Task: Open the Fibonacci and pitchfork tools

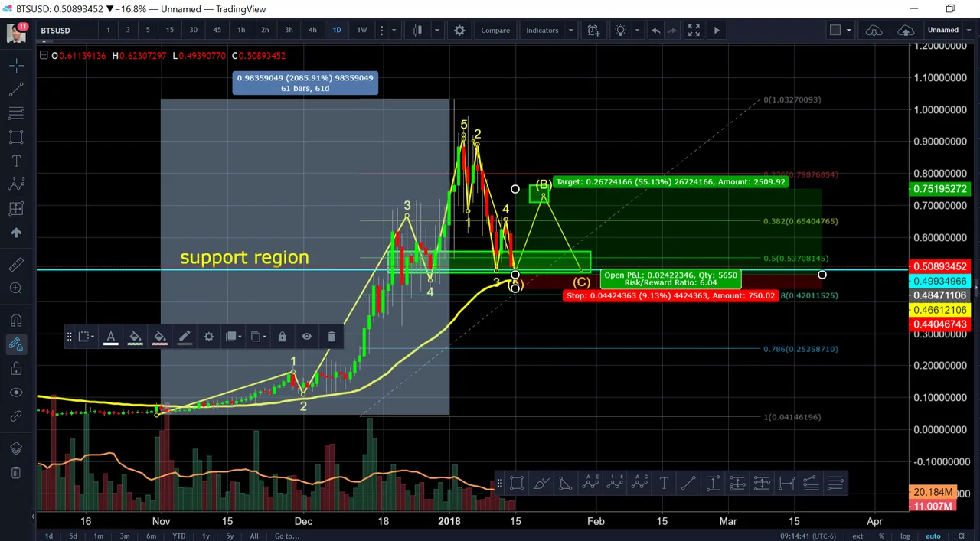Action: coord(16,113)
